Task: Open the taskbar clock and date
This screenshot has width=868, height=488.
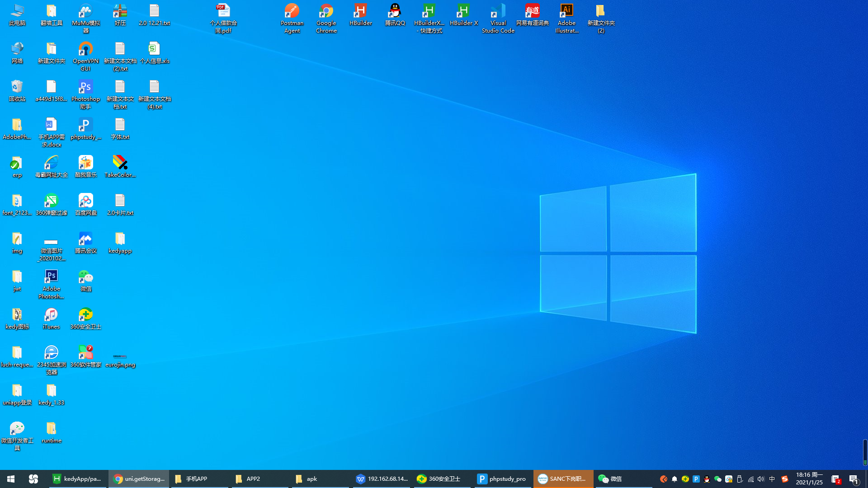Action: [809, 479]
